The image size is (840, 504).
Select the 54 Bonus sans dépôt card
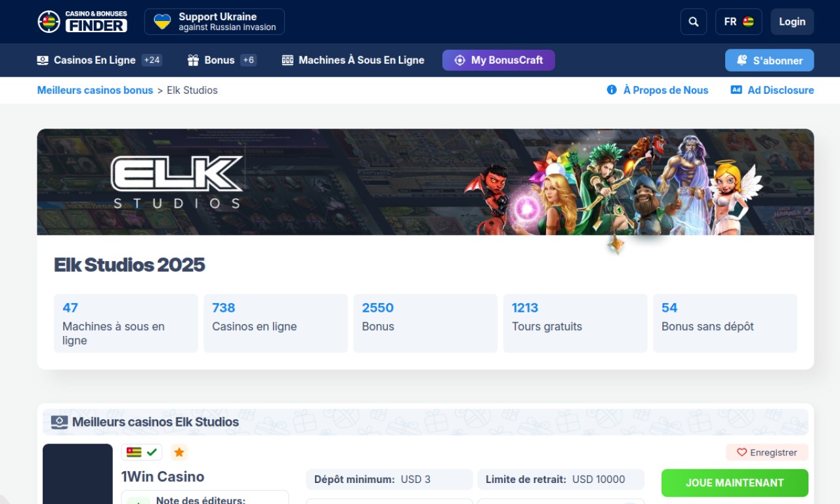[x=725, y=324]
